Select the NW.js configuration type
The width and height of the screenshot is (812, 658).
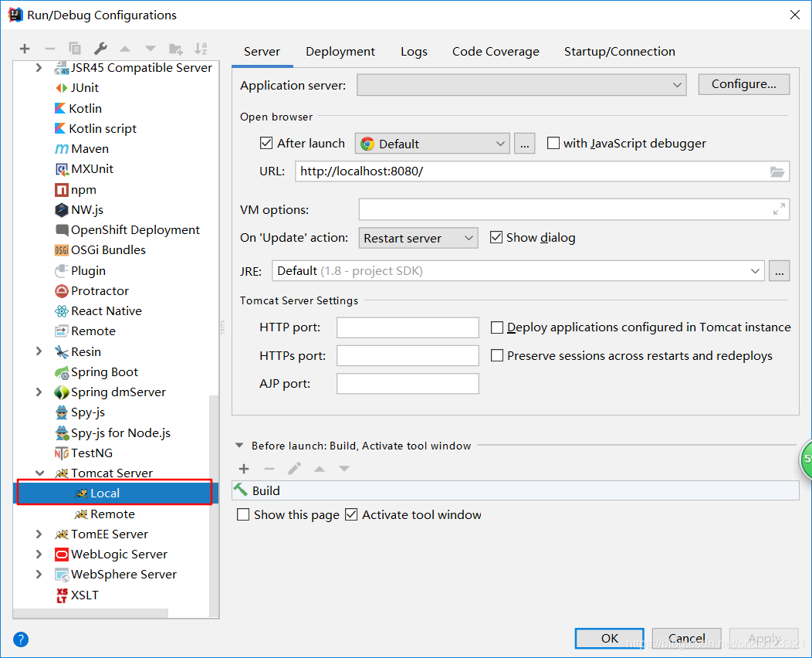79,210
